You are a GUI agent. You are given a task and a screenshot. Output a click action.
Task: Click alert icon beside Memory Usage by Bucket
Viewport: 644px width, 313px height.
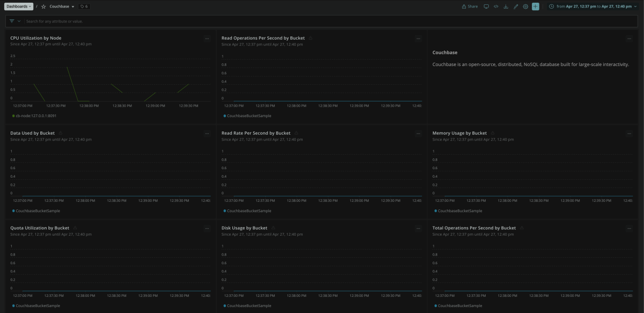[x=493, y=133]
